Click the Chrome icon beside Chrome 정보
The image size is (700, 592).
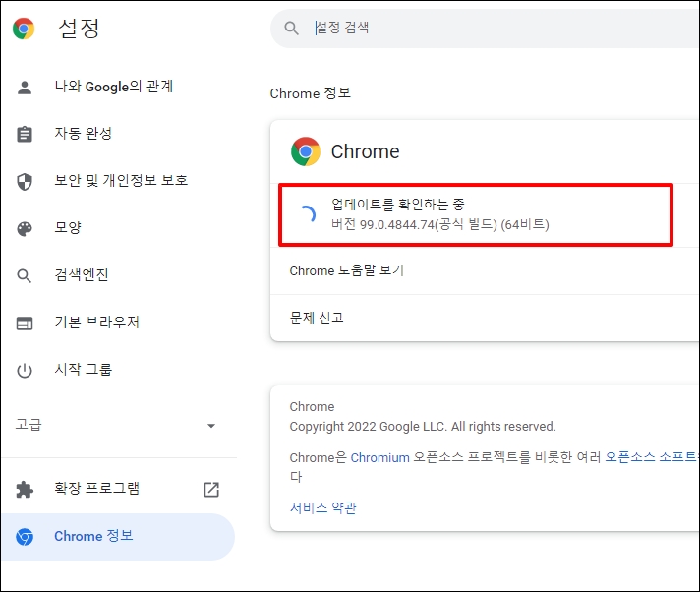coord(25,537)
